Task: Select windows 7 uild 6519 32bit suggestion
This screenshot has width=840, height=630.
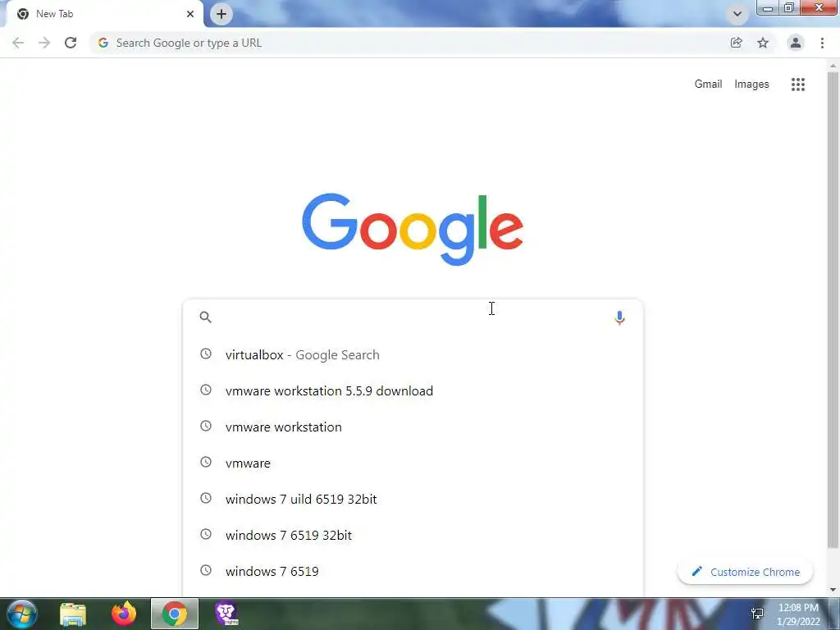Action: (413, 499)
